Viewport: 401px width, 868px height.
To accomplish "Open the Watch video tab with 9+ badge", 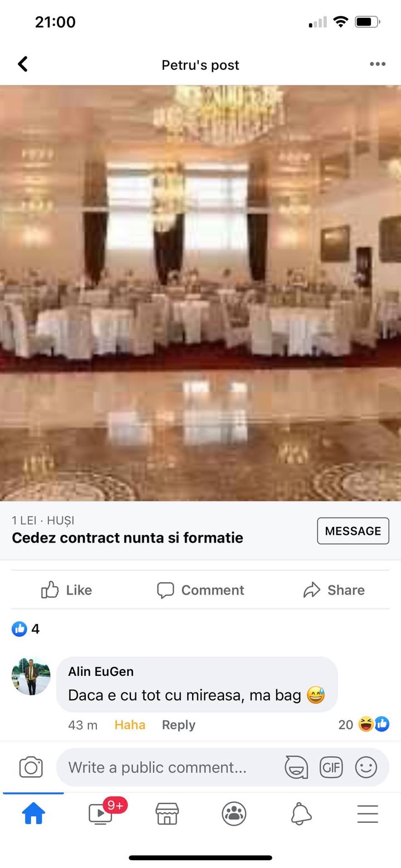I will pyautogui.click(x=101, y=814).
